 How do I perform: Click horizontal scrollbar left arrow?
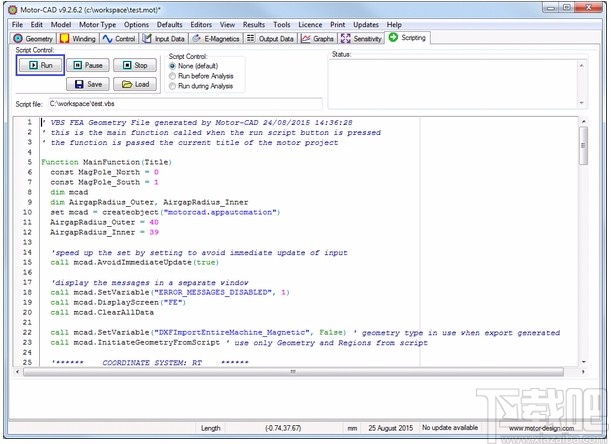(x=18, y=371)
